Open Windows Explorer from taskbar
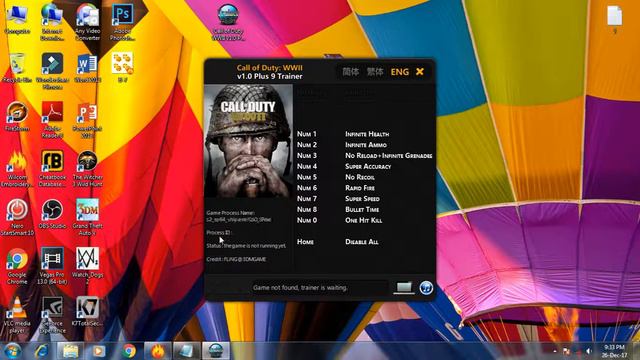Viewport: 640px width, 360px height. point(70,351)
